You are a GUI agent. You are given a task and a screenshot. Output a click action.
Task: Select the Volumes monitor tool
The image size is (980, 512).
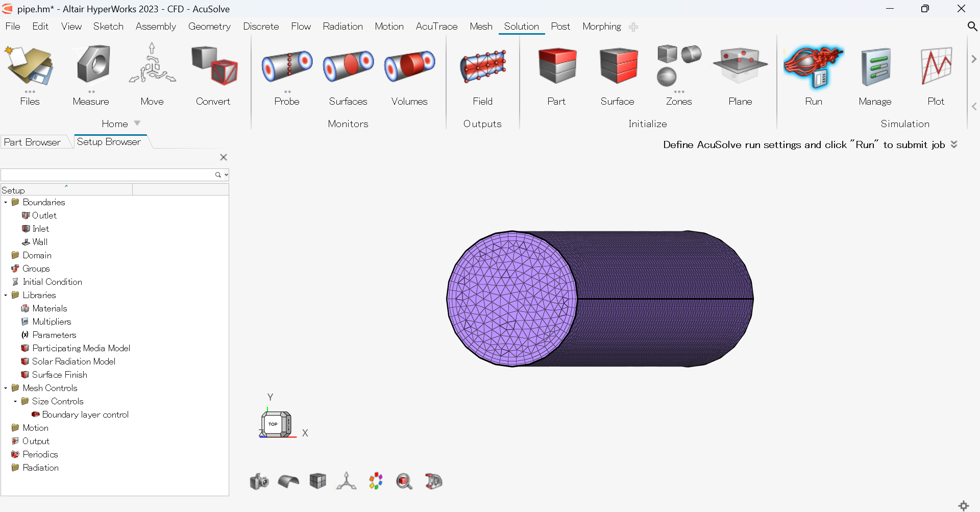(x=409, y=66)
